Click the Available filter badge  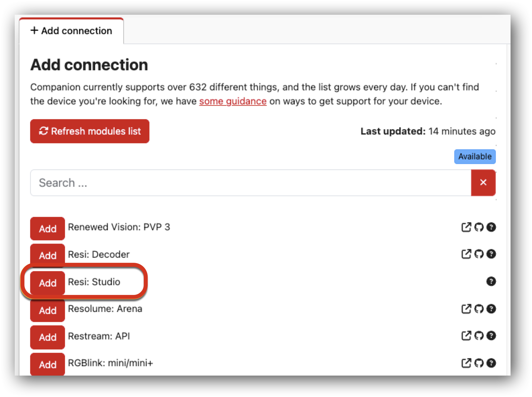(475, 157)
